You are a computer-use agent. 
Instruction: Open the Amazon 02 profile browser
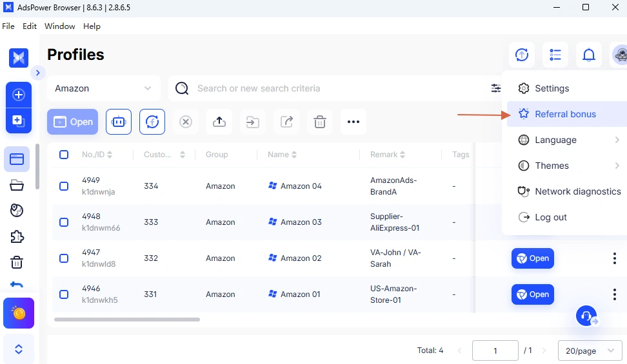[533, 258]
